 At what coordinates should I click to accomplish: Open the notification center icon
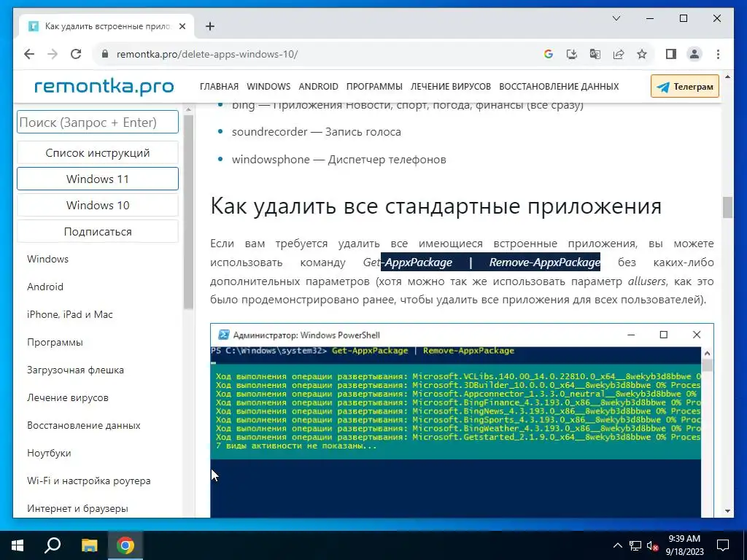pos(723,545)
